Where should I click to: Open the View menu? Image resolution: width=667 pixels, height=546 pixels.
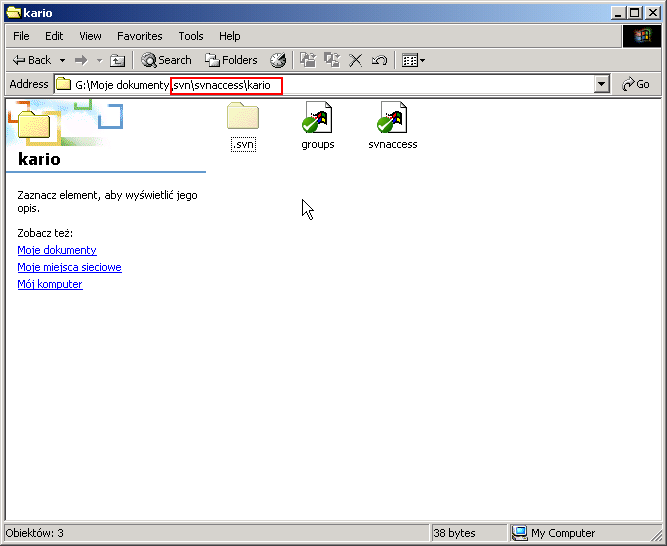[90, 36]
